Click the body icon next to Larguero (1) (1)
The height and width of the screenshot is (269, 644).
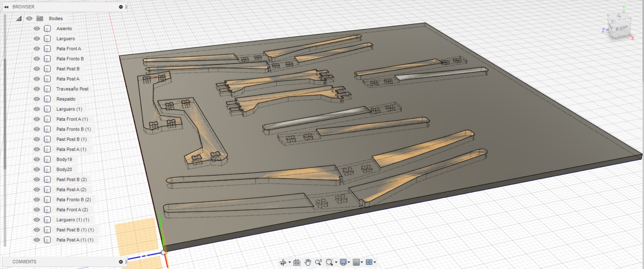(x=47, y=220)
